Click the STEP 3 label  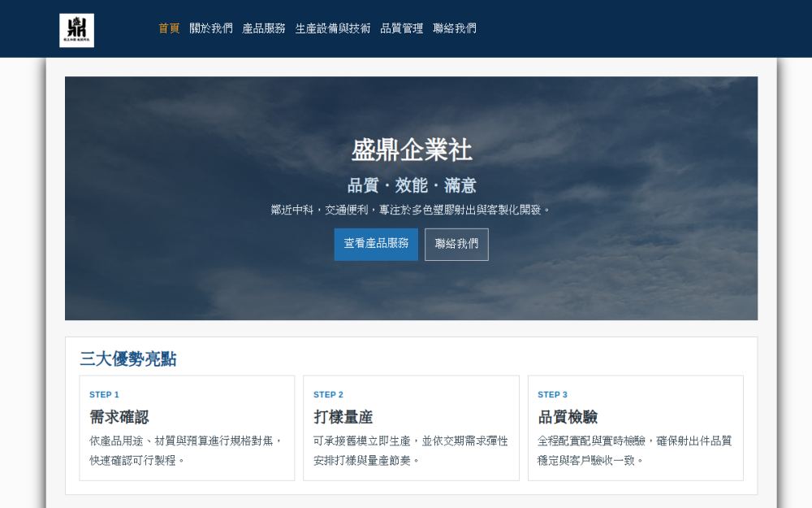(552, 394)
